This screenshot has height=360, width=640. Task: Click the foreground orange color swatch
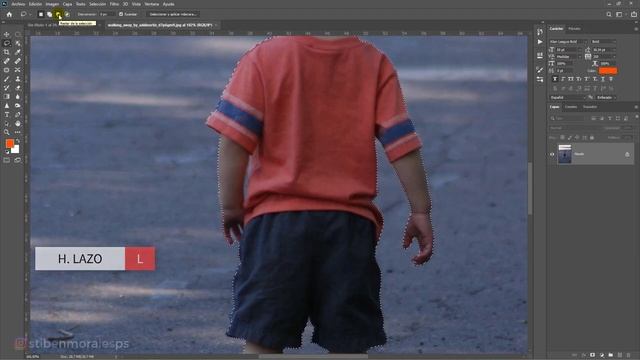(x=9, y=144)
